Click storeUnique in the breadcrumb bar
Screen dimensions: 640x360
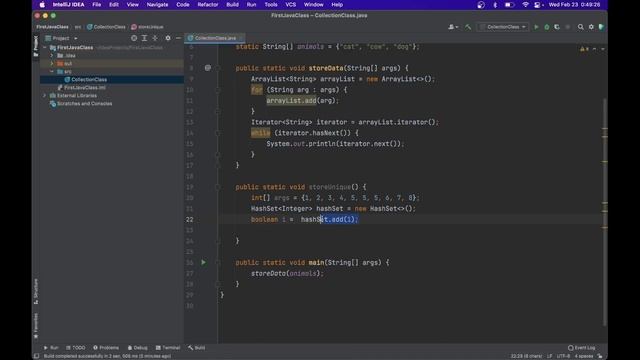147,27
